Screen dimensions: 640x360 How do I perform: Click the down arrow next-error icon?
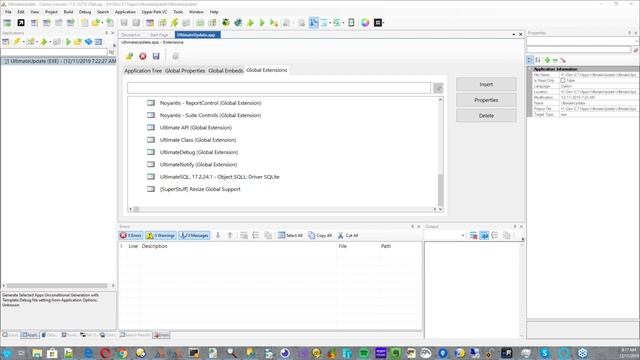218,236
